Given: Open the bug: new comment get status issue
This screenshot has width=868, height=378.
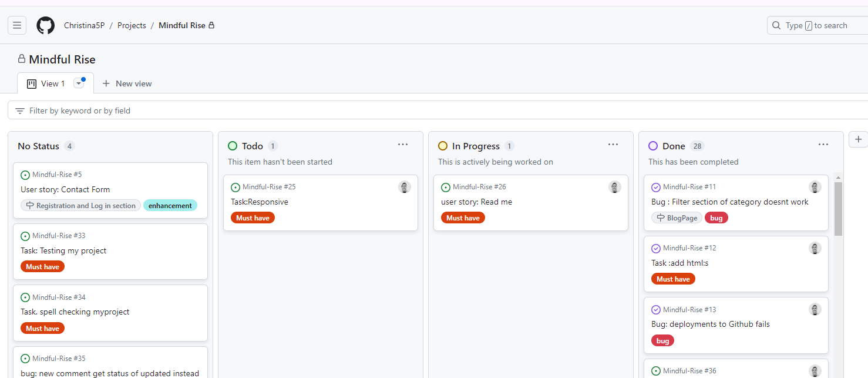Looking at the screenshot, I should pos(110,373).
